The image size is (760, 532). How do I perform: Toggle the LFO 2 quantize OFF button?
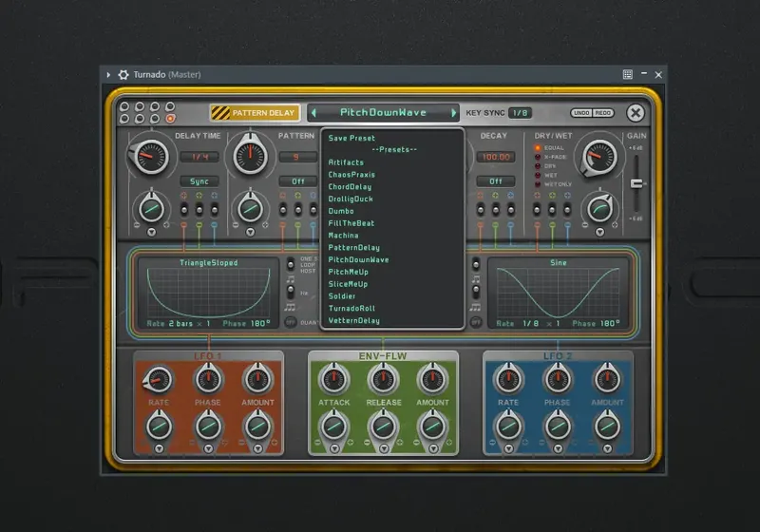(x=476, y=322)
